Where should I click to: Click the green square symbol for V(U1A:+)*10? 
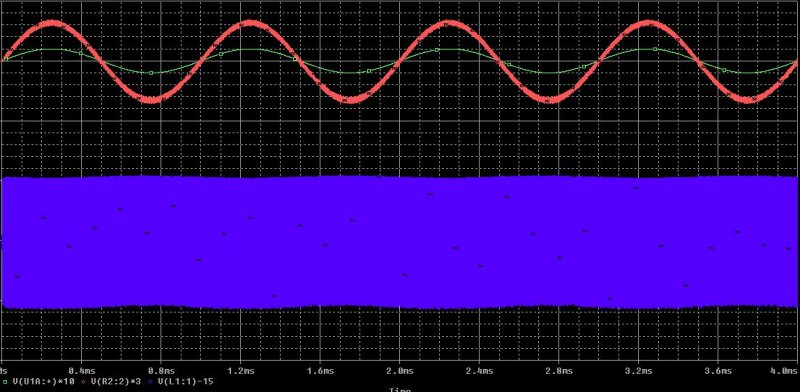5,381
